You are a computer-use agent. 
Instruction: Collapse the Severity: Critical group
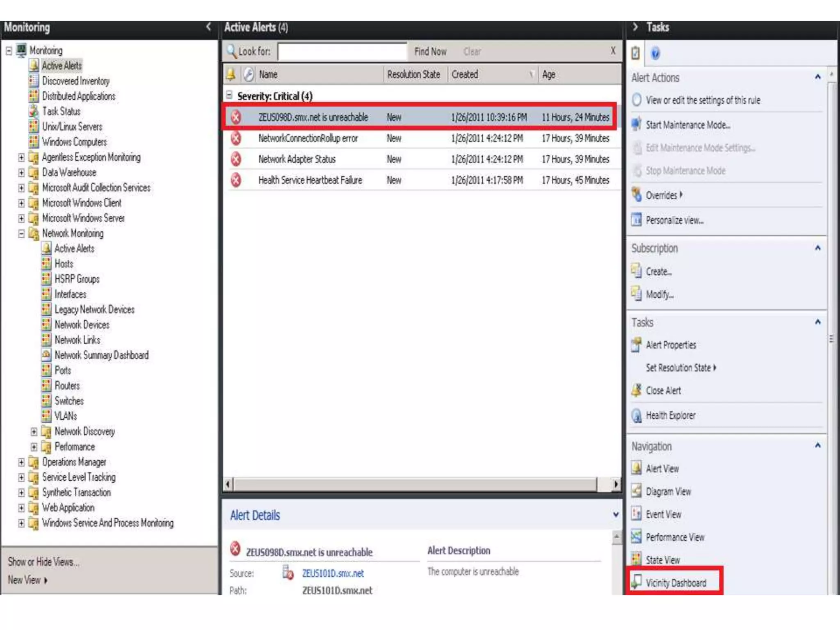[229, 95]
